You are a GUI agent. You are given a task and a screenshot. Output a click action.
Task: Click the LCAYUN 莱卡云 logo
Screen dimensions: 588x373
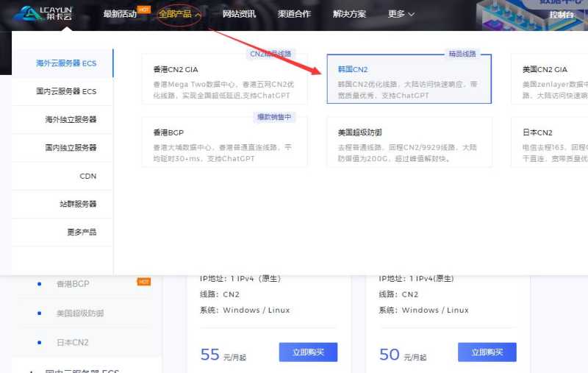[x=43, y=13]
